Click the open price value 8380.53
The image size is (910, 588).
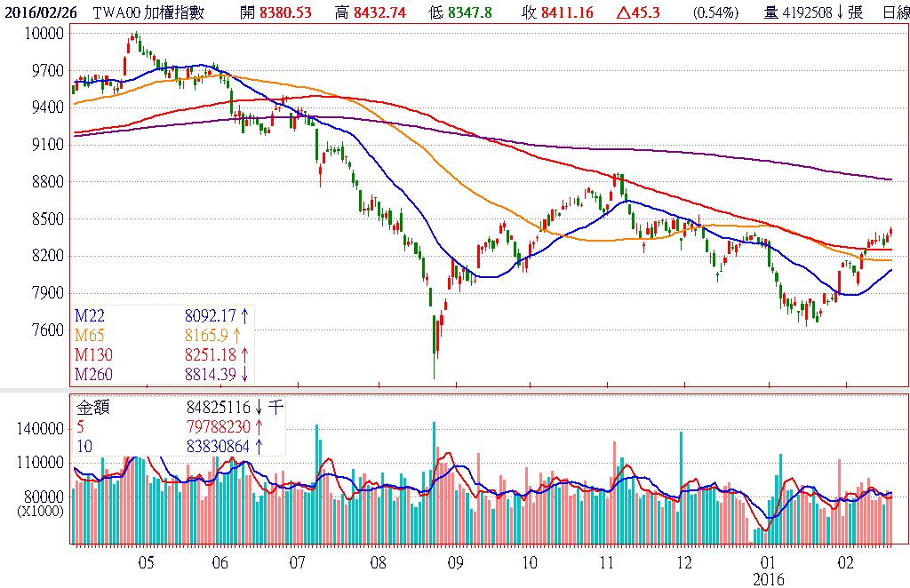(x=285, y=12)
